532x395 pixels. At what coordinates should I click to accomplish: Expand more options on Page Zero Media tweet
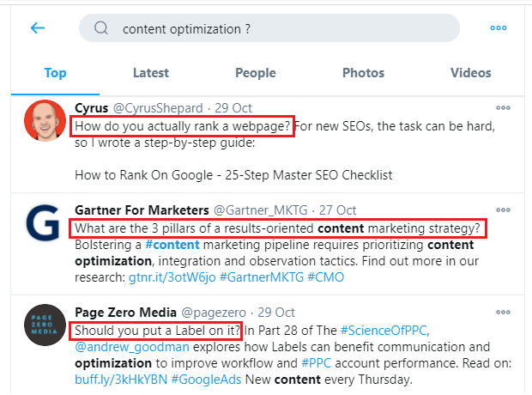coord(504,313)
